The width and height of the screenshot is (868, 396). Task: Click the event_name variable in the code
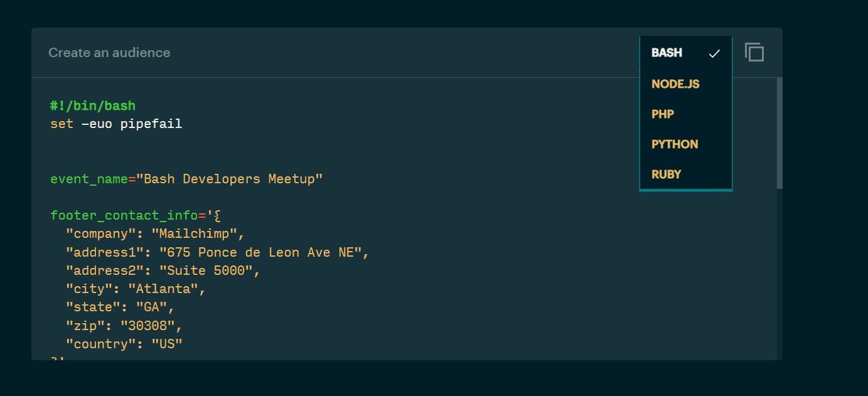coord(88,179)
